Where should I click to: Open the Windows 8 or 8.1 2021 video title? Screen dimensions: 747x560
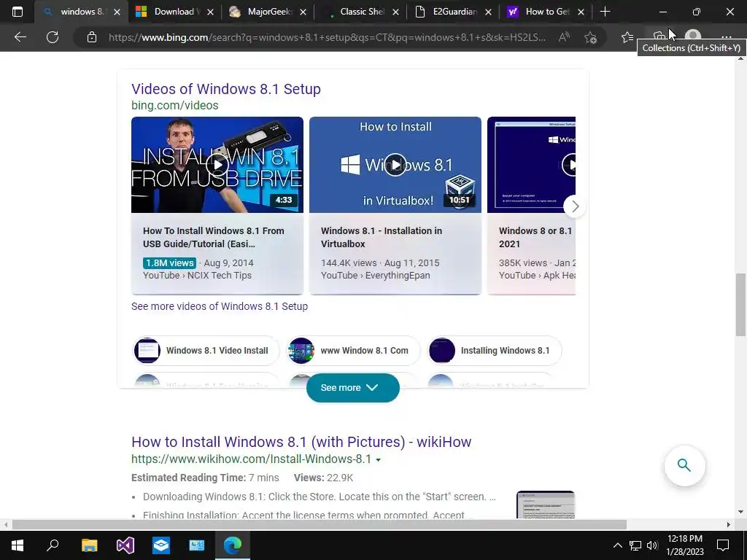(535, 237)
